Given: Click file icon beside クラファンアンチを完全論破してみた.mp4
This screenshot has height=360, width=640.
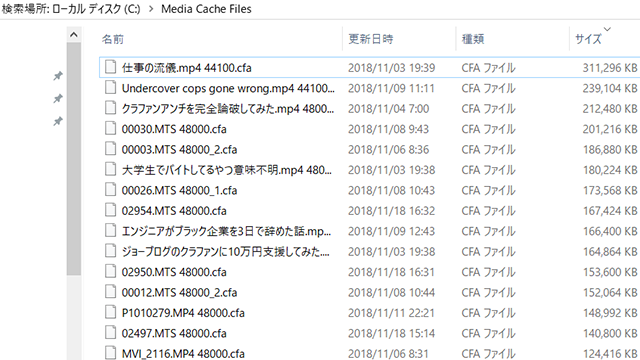Looking at the screenshot, I should pos(110,108).
